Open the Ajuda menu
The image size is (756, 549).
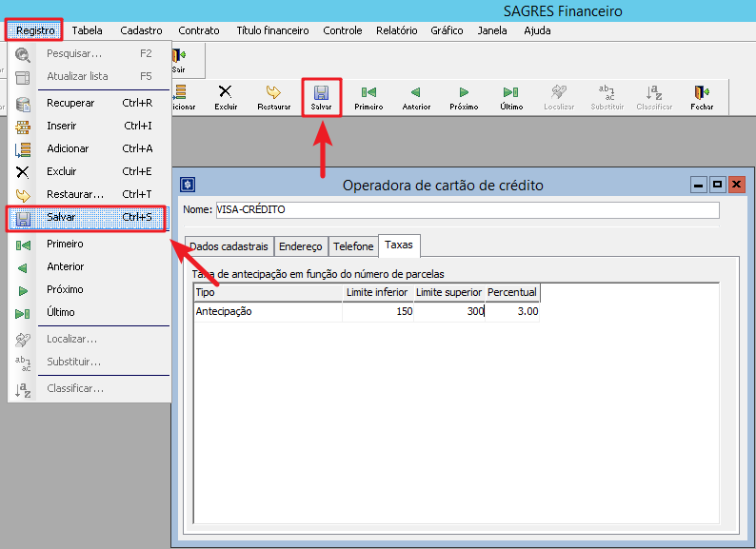(537, 30)
